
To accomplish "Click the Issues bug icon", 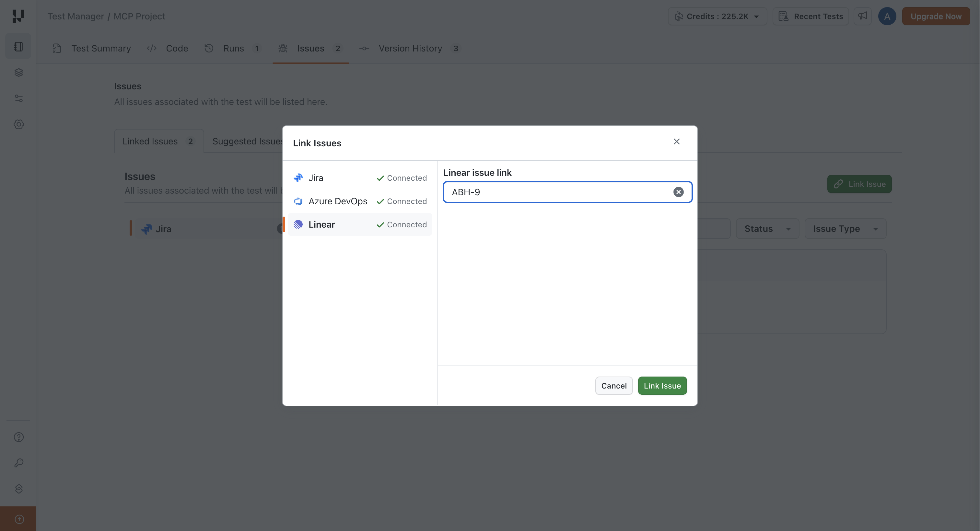I will click(283, 48).
